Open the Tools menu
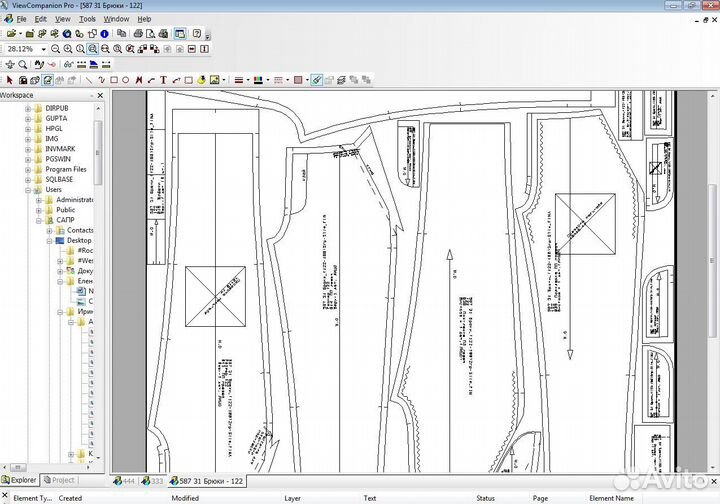Viewport: 720px width, 504px height. click(88, 19)
